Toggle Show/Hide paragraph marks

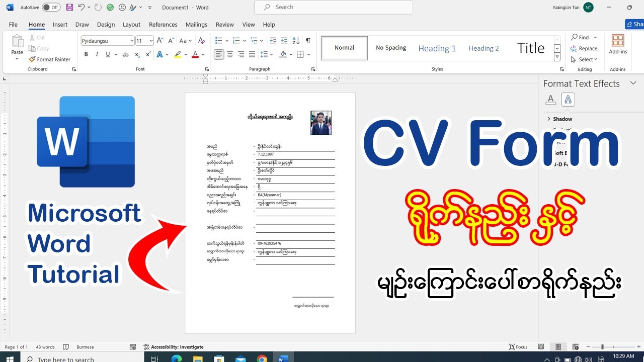coord(308,41)
